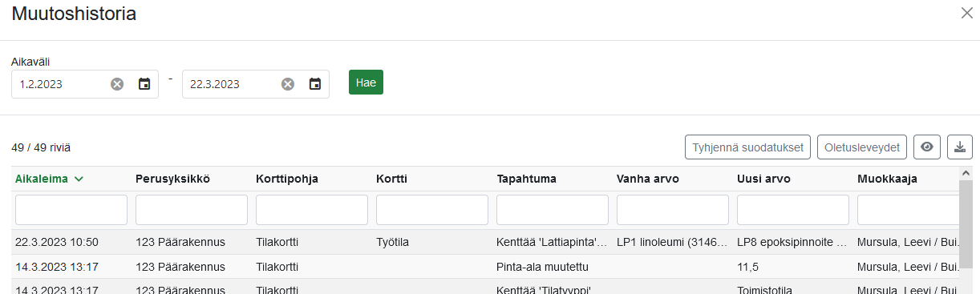Click Tyhjennä suodatukset button
The width and height of the screenshot is (980, 294).
click(748, 147)
